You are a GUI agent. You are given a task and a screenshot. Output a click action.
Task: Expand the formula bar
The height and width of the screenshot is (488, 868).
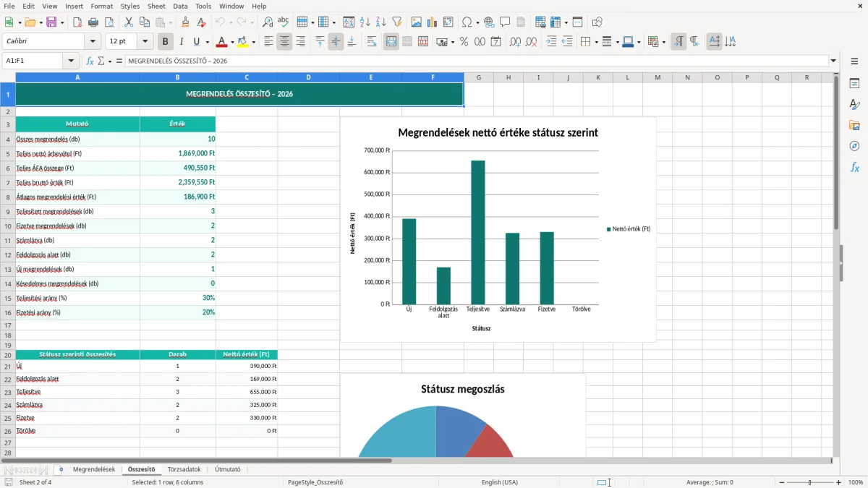(833, 61)
